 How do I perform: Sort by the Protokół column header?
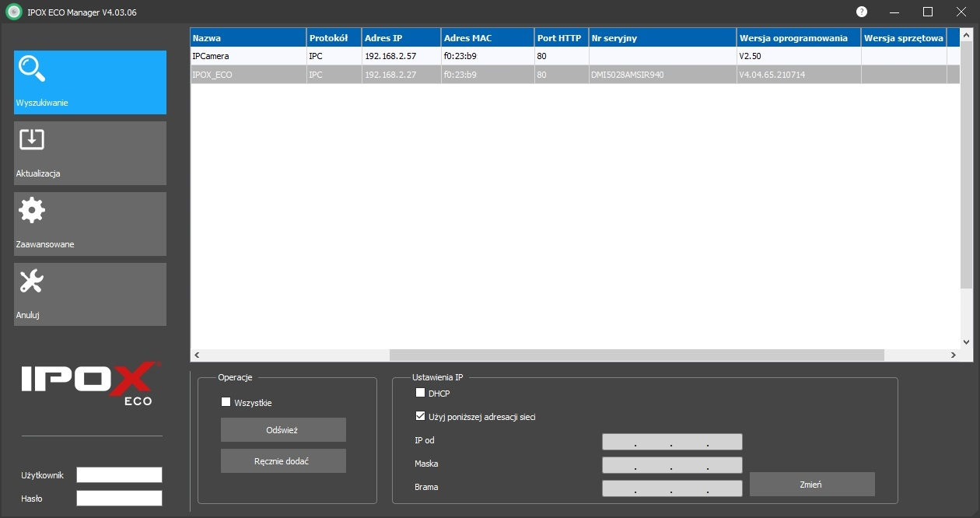[x=334, y=38]
